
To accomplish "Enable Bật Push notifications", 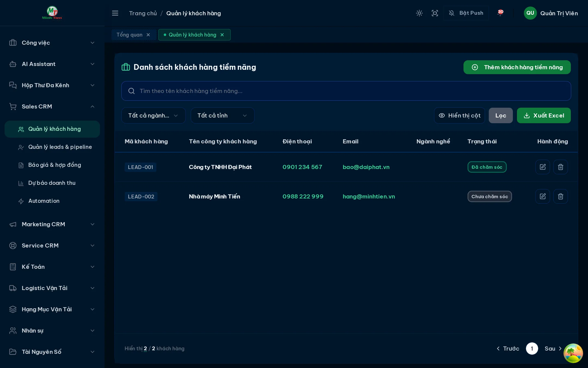I will 466,13.
